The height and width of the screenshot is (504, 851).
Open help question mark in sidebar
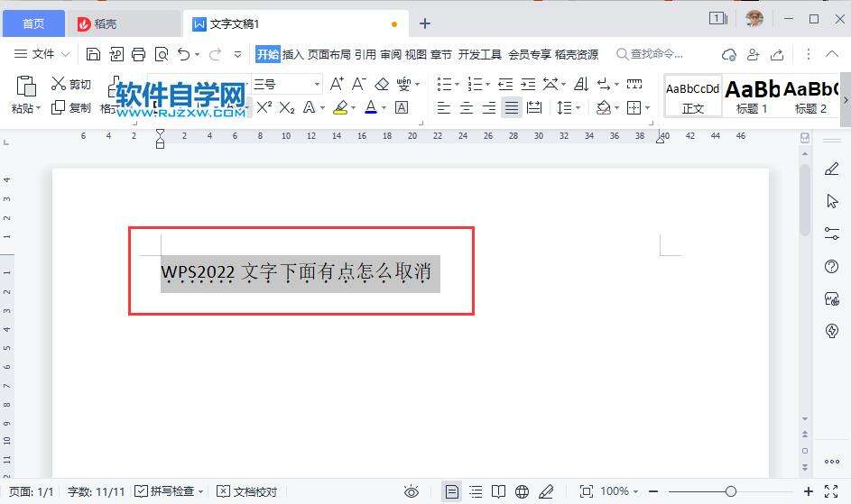tap(831, 266)
